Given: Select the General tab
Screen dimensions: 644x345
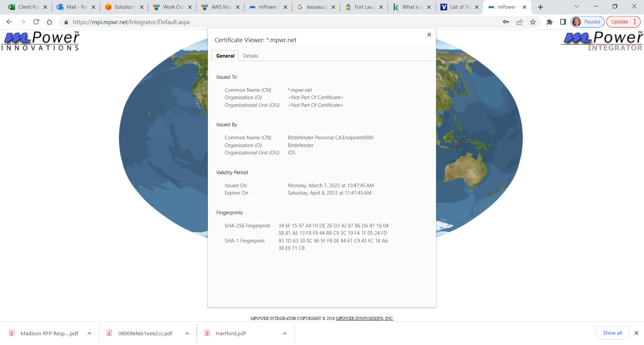Looking at the screenshot, I should (x=225, y=56).
